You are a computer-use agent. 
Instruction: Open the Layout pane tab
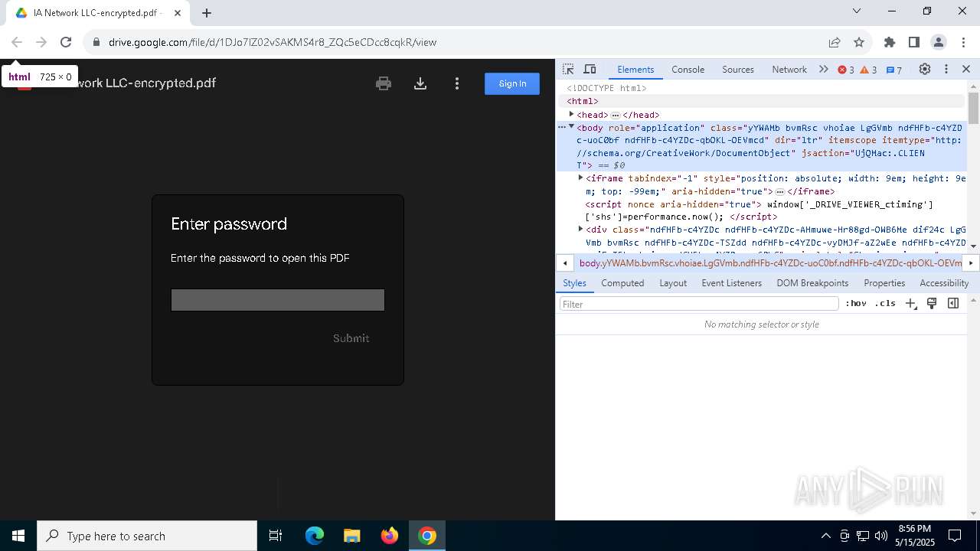point(673,283)
